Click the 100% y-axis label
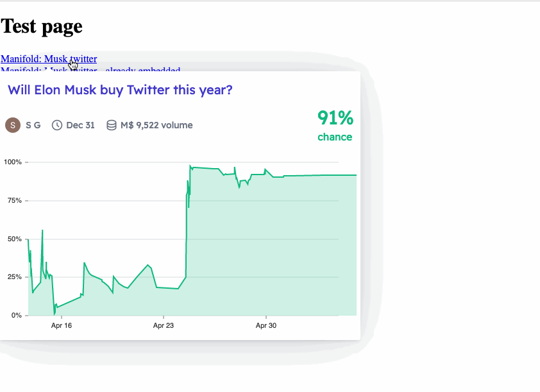The image size is (540, 392). [14, 162]
